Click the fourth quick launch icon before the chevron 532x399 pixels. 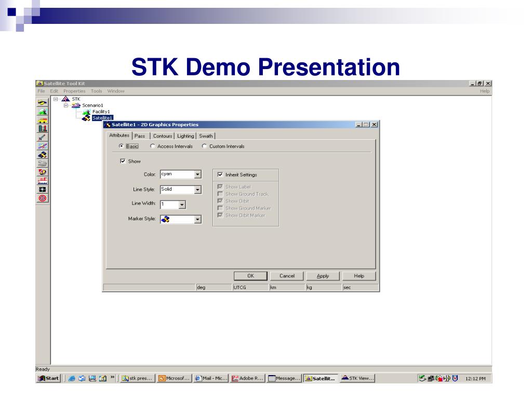(x=102, y=378)
